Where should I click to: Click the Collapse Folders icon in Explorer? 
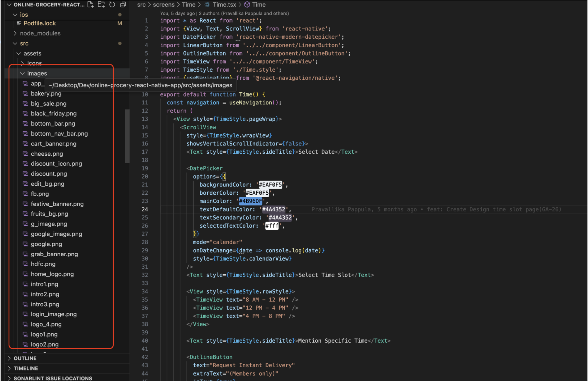pos(123,5)
